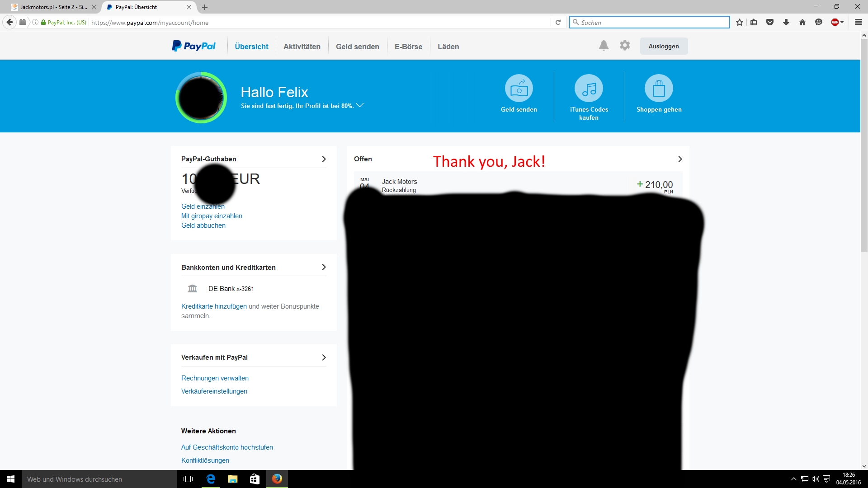Click the Geld senden circle icon
Image resolution: width=868 pixels, height=488 pixels.
(519, 88)
